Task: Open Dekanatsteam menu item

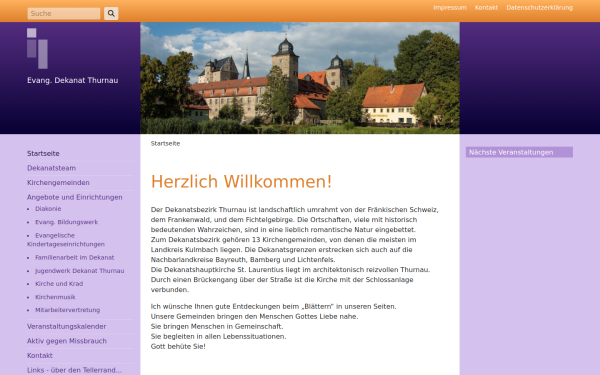Action: [x=51, y=168]
